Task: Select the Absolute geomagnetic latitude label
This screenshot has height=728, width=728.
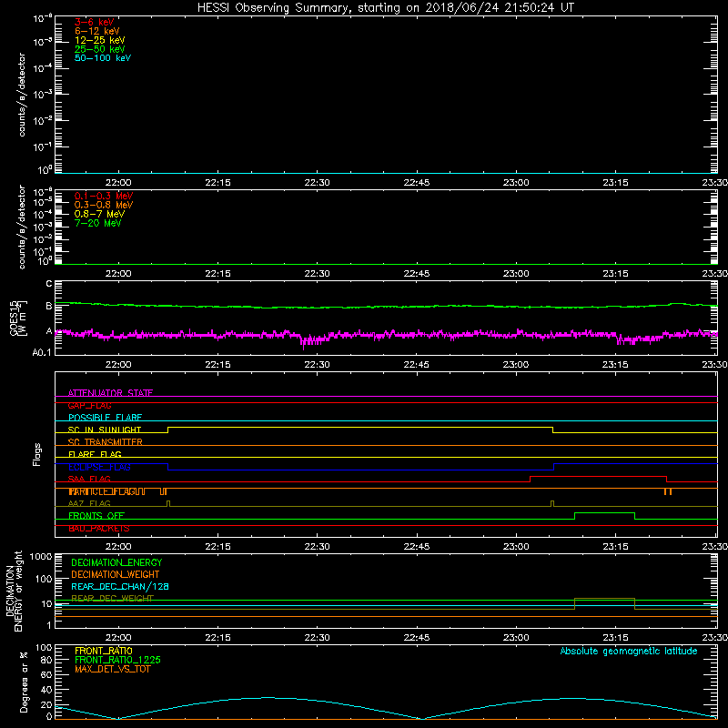Action: 629,651
